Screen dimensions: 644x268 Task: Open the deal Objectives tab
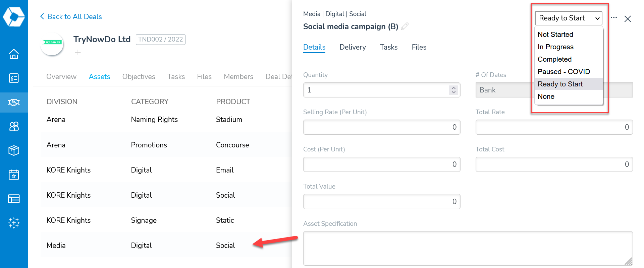click(x=139, y=77)
